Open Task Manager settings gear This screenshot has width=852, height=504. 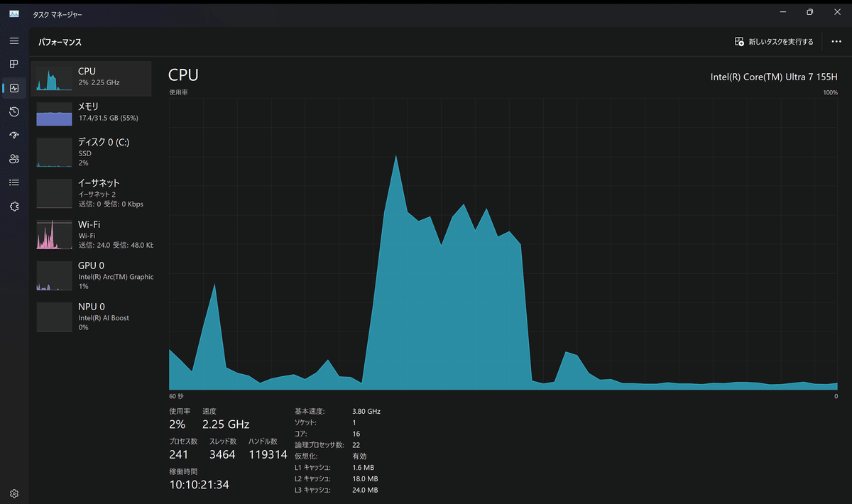[14, 493]
